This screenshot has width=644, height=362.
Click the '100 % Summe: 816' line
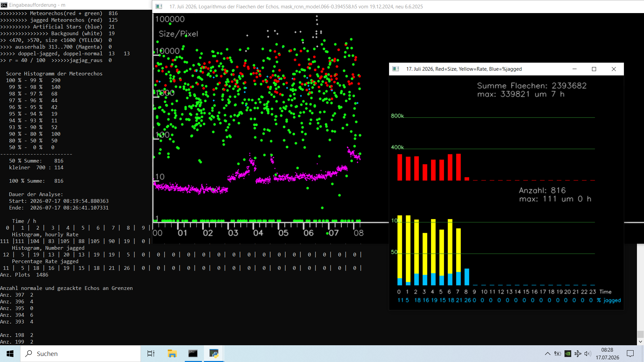click(x=36, y=181)
